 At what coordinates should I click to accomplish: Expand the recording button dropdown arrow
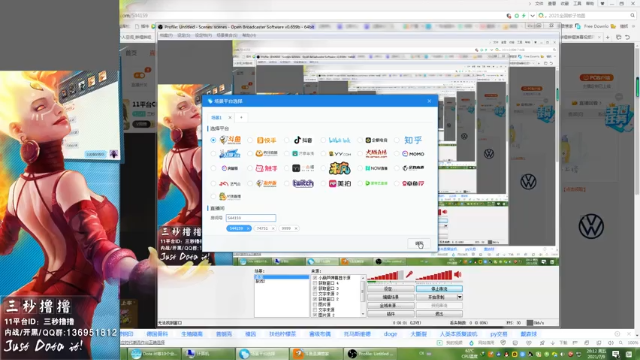click(460, 297)
